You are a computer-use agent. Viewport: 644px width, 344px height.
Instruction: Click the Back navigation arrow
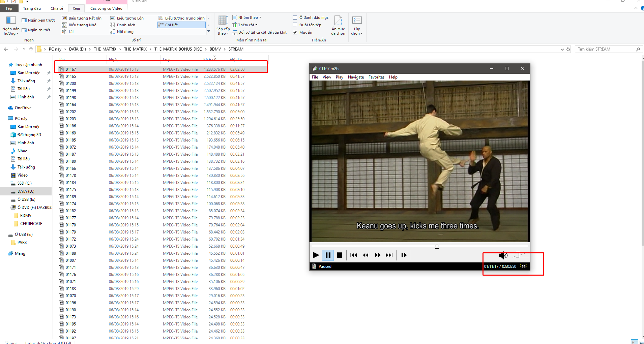tap(6, 49)
